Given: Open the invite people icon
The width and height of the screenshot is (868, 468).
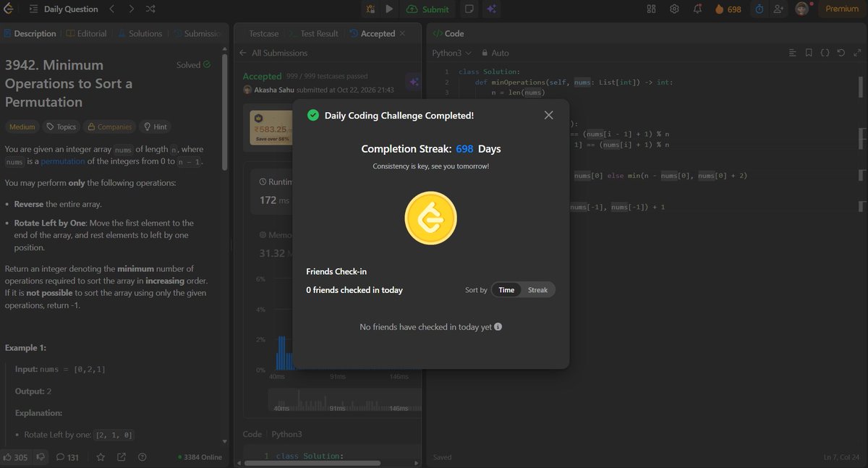Looking at the screenshot, I should 778,9.
